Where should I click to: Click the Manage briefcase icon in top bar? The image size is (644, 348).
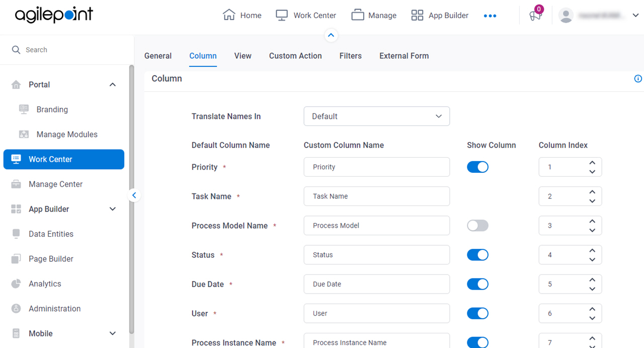[x=358, y=15]
